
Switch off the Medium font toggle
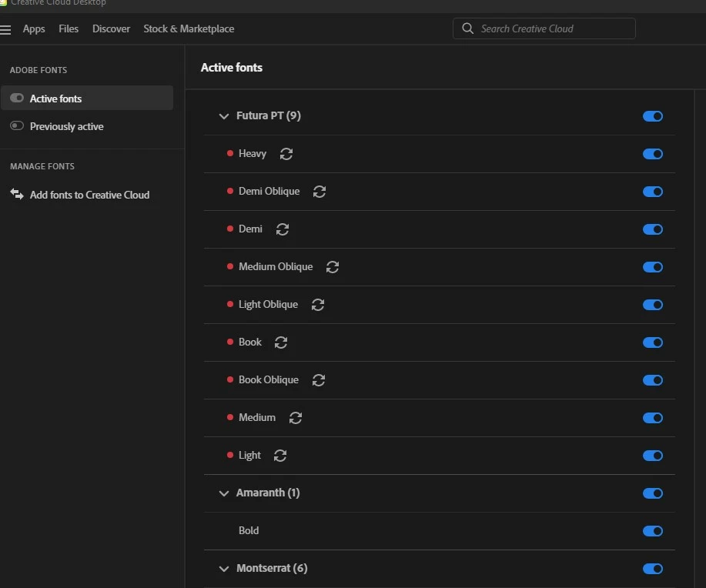coord(652,418)
